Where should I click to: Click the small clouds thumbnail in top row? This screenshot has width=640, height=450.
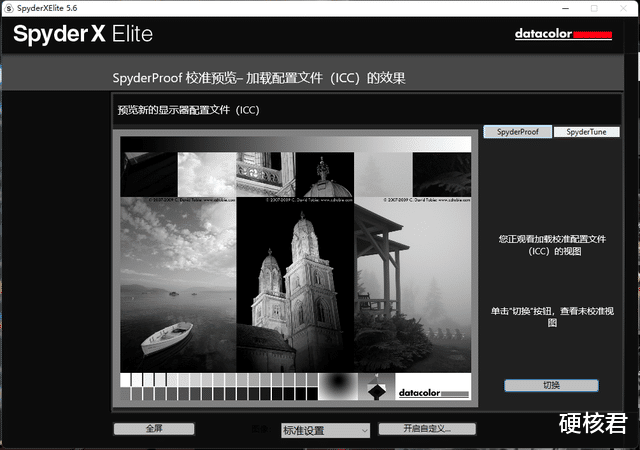(207, 174)
